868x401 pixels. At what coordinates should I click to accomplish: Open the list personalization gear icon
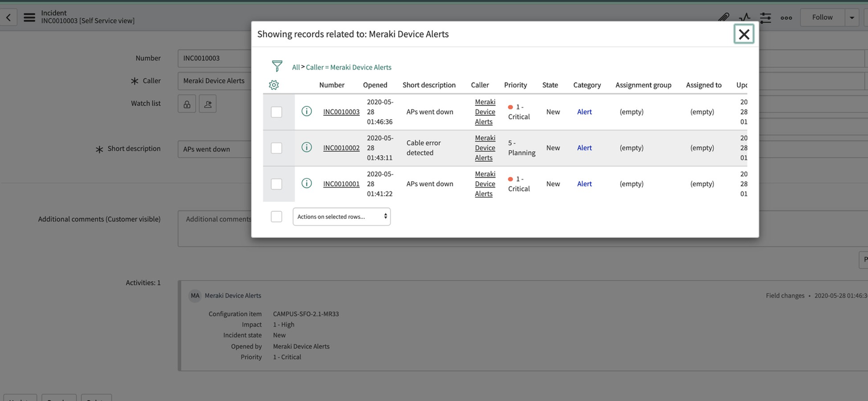coord(273,84)
